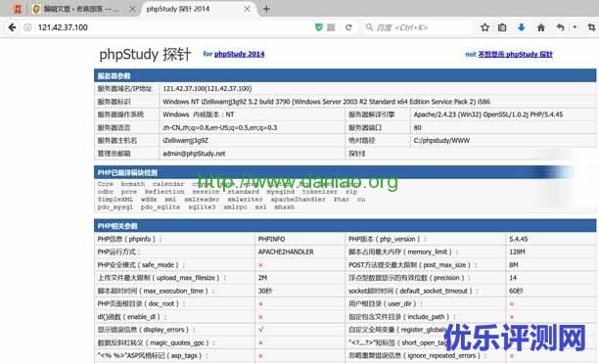Click the pdo_mysql module name

coord(115,207)
